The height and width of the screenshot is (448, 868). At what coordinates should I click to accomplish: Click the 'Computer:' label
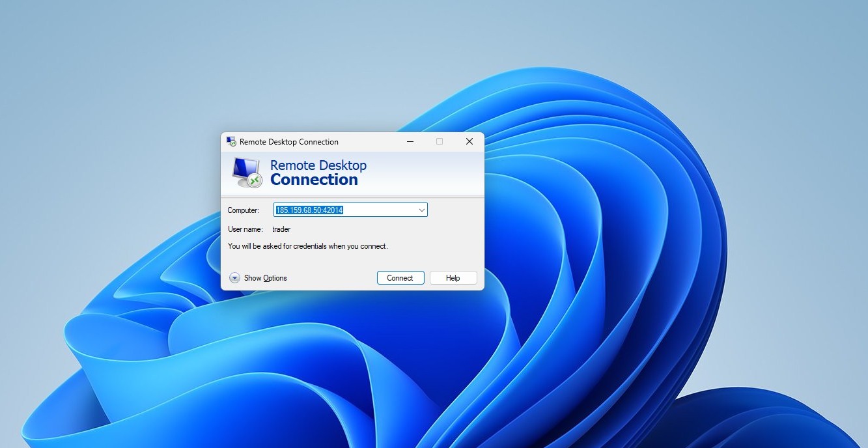point(243,210)
